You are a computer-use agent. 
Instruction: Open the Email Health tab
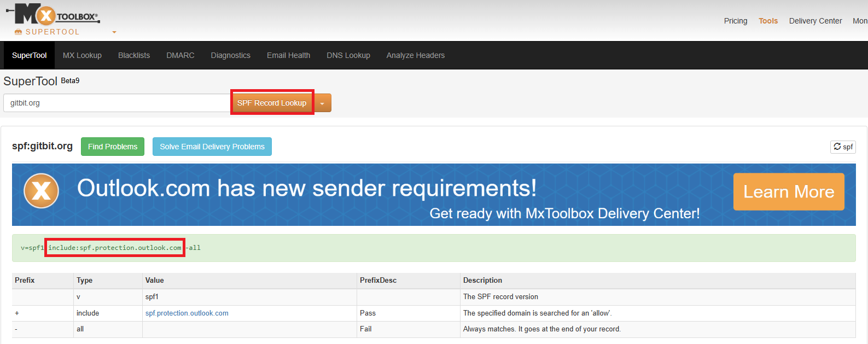click(288, 55)
